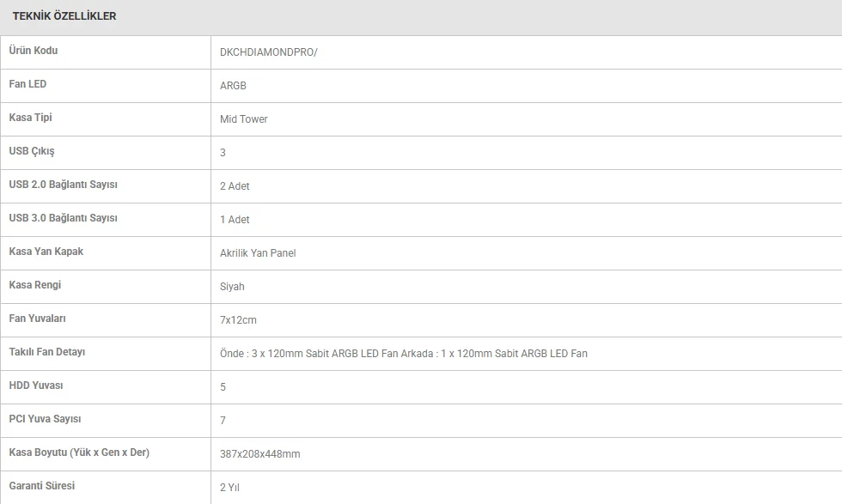The width and height of the screenshot is (842, 504).
Task: Select the Takılı Fan Detayı label
Action: [x=47, y=352]
